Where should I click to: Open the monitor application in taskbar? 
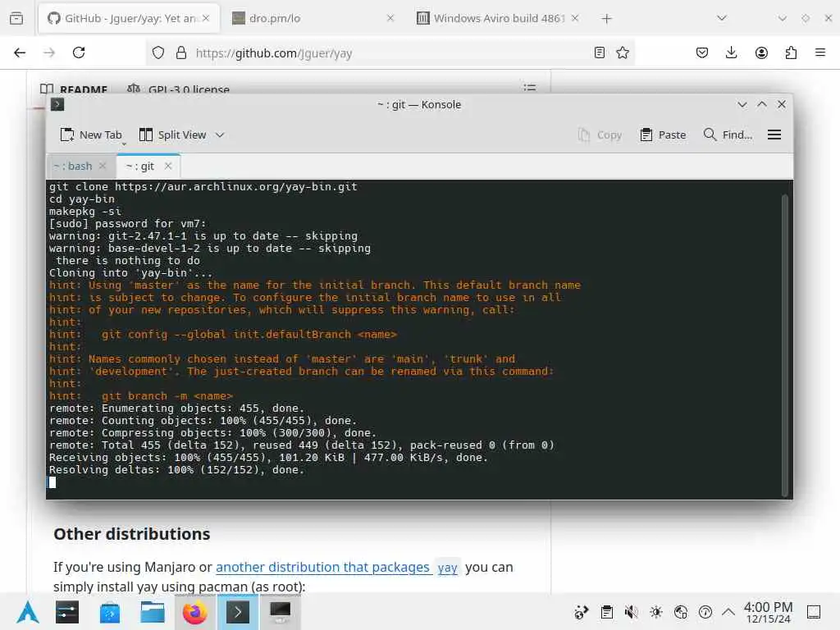(x=281, y=612)
